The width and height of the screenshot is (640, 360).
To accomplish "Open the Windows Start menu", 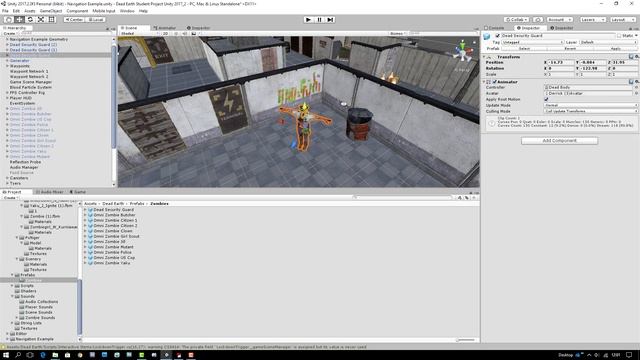I will 6,355.
